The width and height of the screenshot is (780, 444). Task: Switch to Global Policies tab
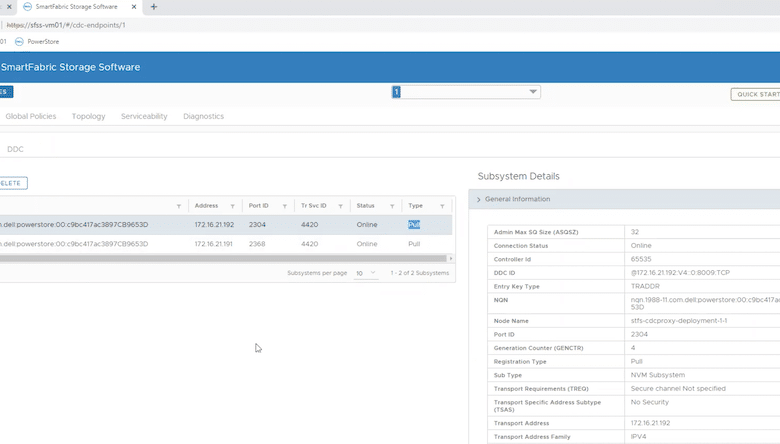31,116
